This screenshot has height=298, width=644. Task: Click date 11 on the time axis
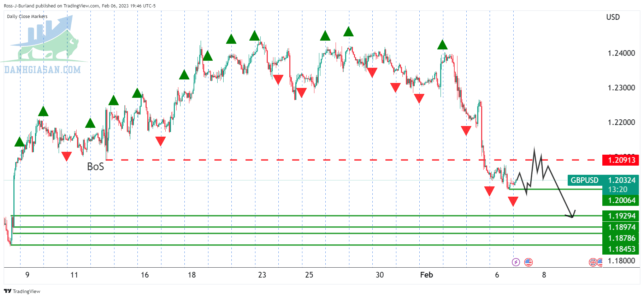pos(74,275)
